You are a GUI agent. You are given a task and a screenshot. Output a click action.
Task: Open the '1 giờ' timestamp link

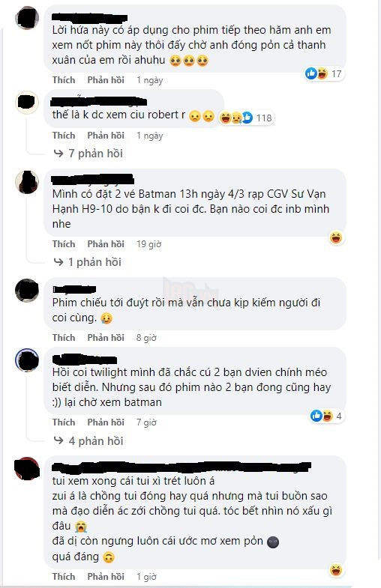point(146,577)
